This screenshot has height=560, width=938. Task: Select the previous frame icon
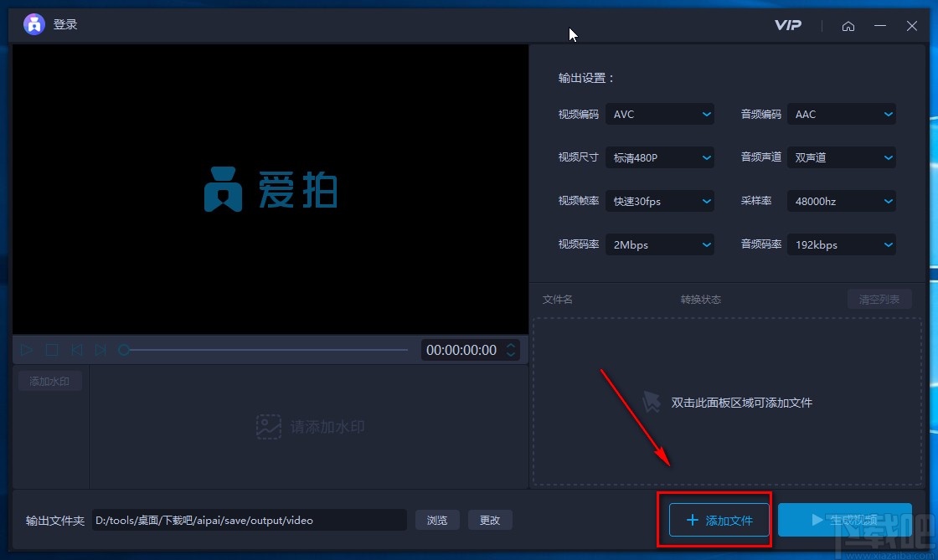coord(76,350)
